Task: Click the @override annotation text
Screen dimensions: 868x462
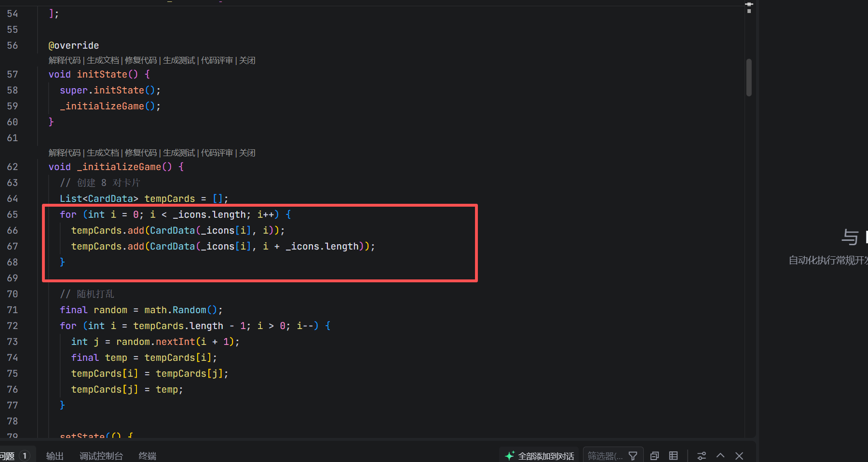Action: 74,45
